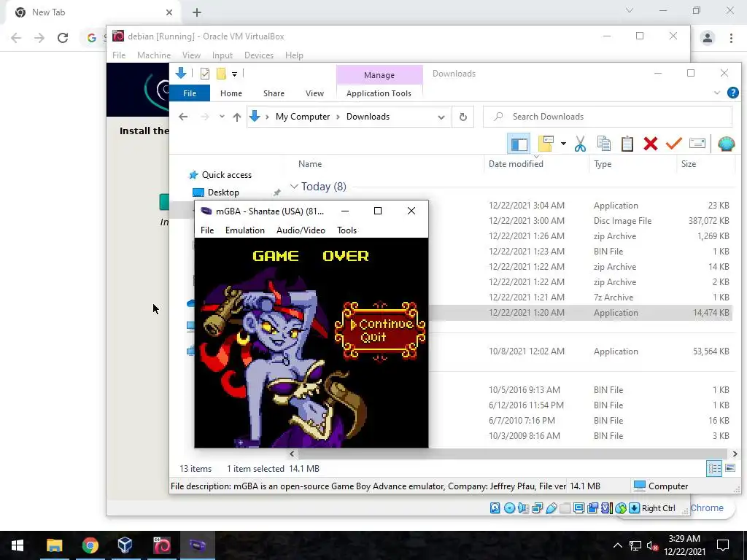
Task: Open Chrome from the taskbar
Action: click(90, 545)
